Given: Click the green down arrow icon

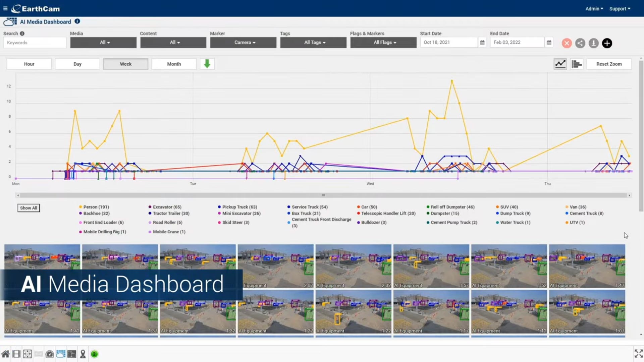Looking at the screenshot, I should [207, 64].
